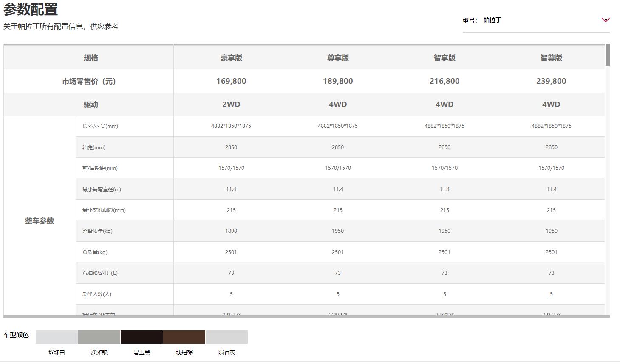
Task: Click the 乘坐人数(人) row label
Action: [x=97, y=294]
